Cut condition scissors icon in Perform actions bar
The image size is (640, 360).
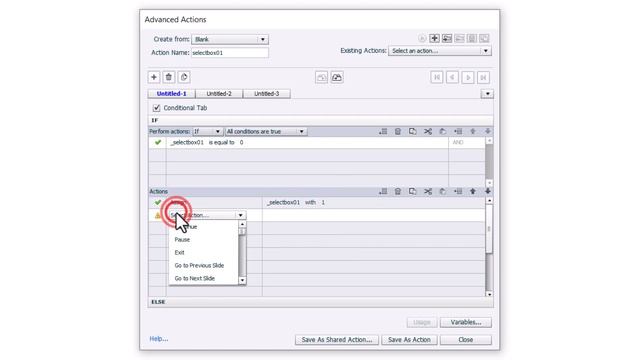click(x=428, y=131)
